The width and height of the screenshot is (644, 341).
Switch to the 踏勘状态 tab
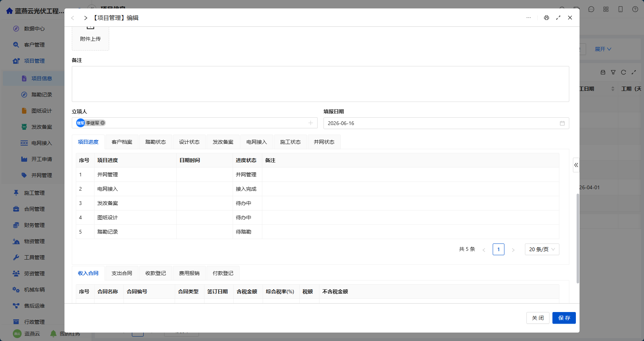point(156,142)
